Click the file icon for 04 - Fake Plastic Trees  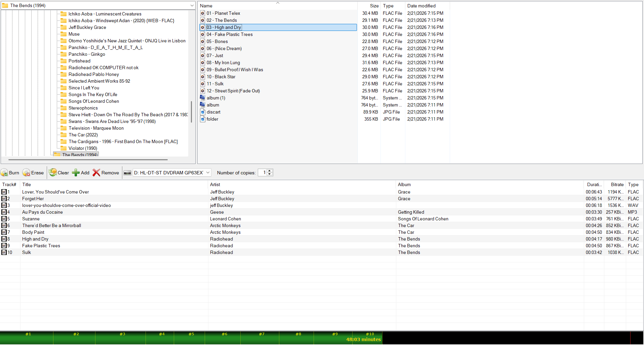pos(203,34)
